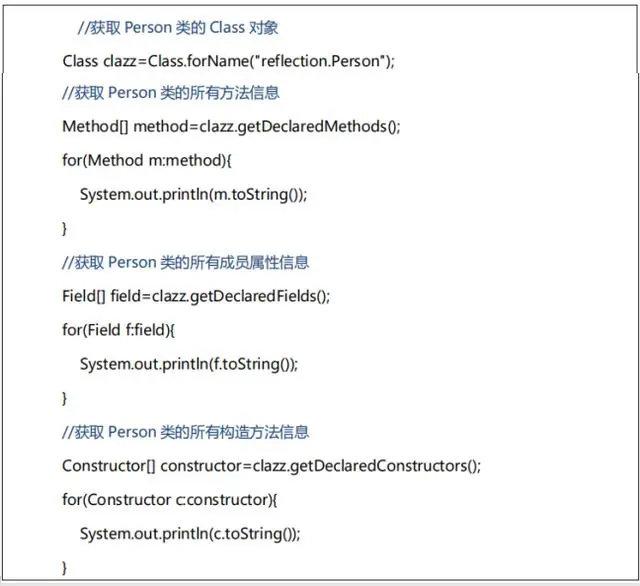Click the first comment about Class 对象

click(x=178, y=27)
